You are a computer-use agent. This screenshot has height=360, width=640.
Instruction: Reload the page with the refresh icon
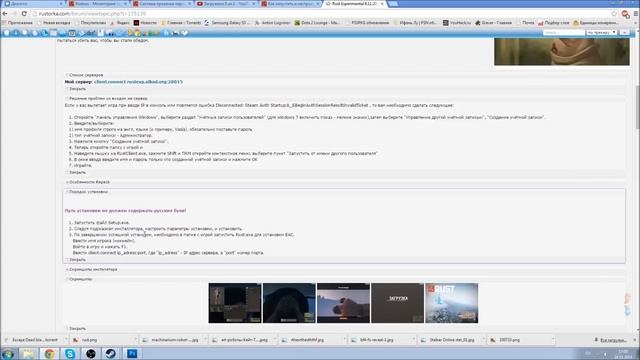tap(24, 13)
